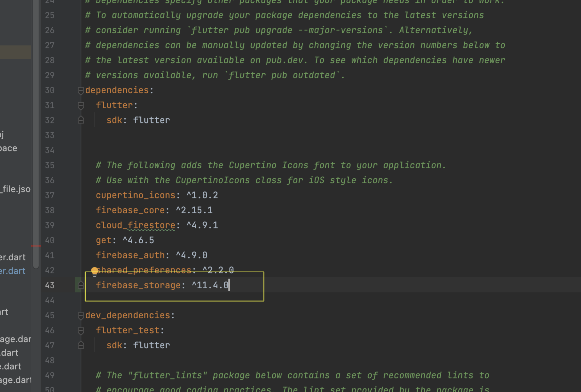Click the yellow lightbulb quick-fix icon
The height and width of the screenshot is (392, 581).
coord(94,271)
